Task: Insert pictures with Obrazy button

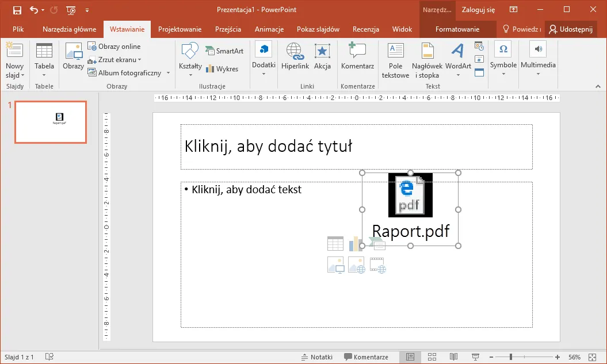Action: [x=73, y=56]
